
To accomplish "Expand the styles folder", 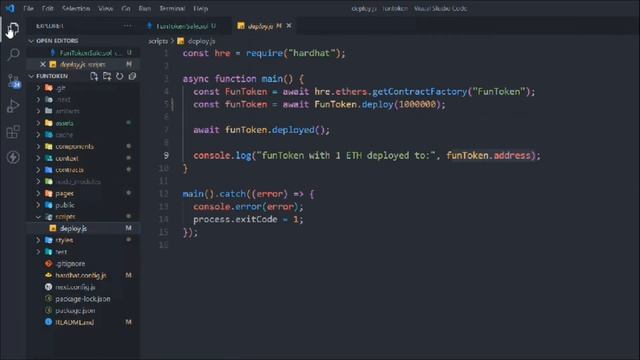I will (x=84, y=240).
